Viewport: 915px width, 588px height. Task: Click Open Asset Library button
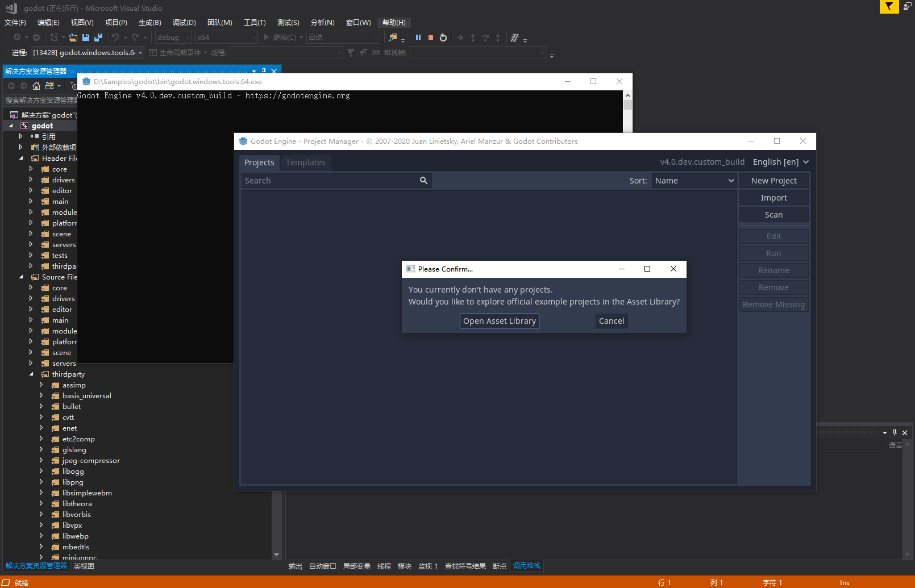coord(500,321)
